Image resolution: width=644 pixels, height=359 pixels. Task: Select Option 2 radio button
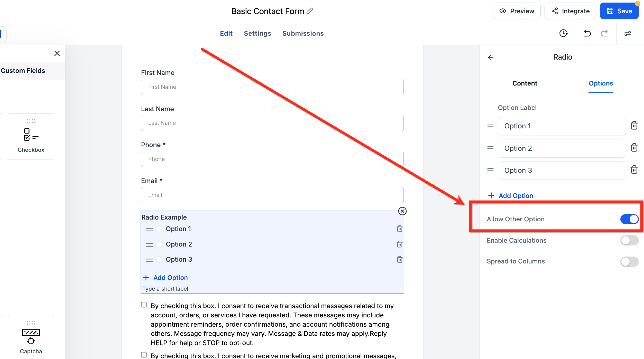click(x=160, y=244)
